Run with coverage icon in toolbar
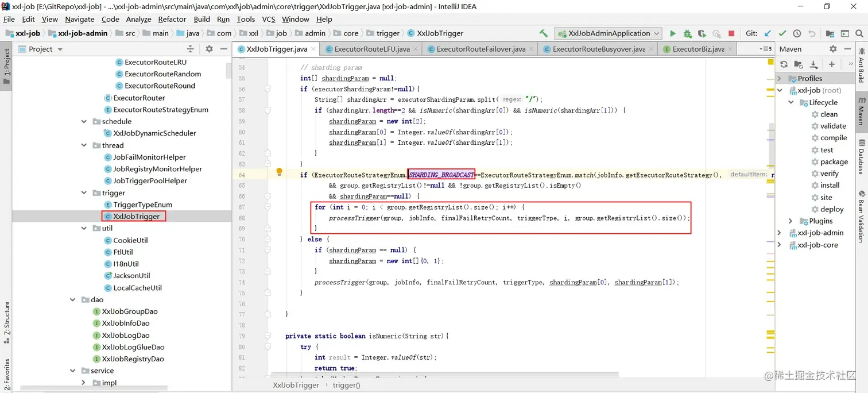Viewport: 868px width, 393px height. click(702, 33)
